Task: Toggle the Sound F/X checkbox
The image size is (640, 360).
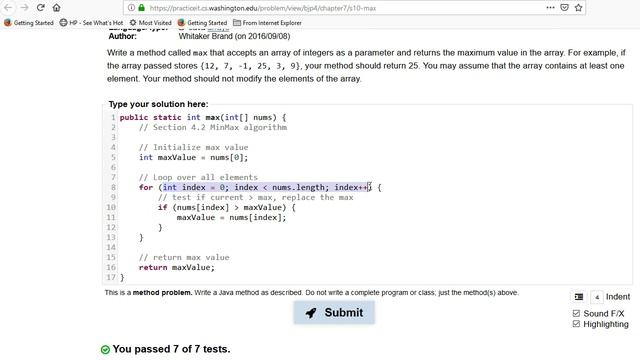Action: click(x=576, y=313)
